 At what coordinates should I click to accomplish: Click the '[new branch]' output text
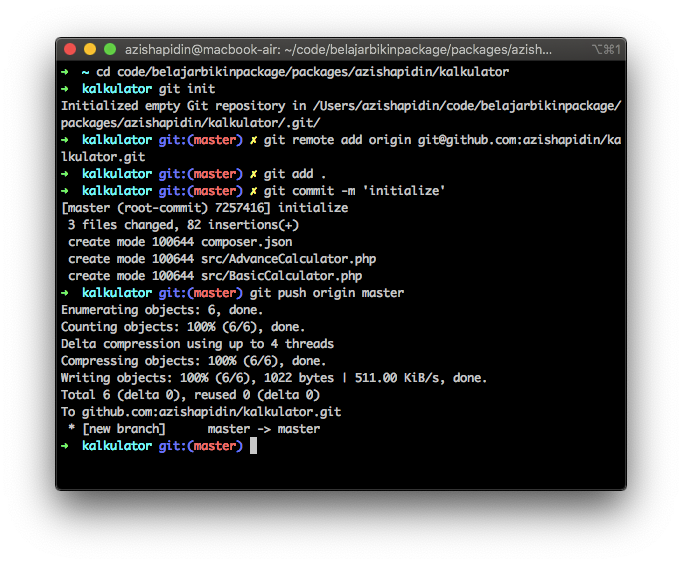[x=125, y=429]
